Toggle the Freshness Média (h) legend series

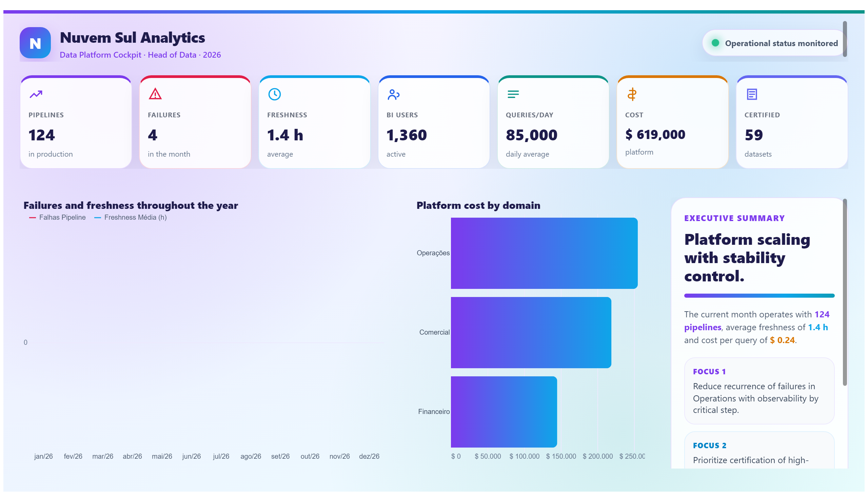coord(131,218)
